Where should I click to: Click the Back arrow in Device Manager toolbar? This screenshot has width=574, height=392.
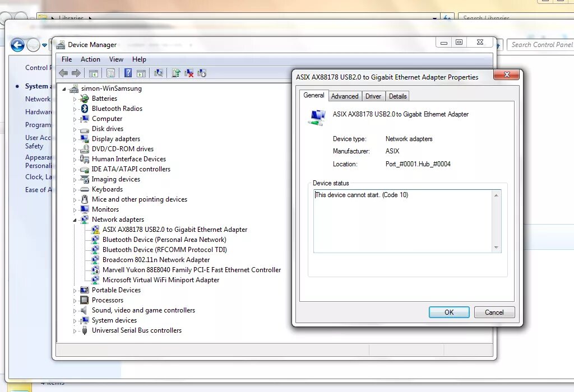(63, 73)
